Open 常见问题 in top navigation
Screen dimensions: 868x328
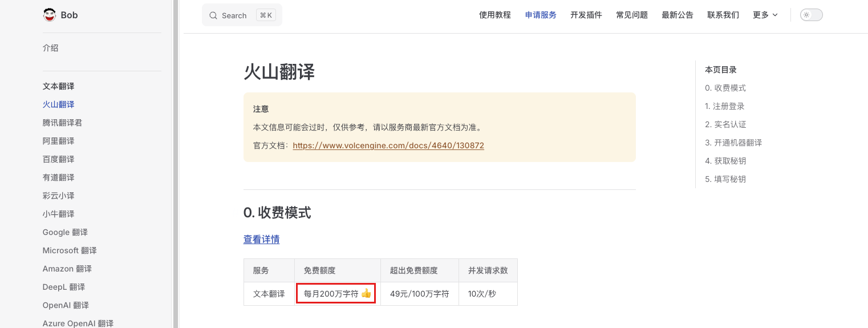pos(632,15)
